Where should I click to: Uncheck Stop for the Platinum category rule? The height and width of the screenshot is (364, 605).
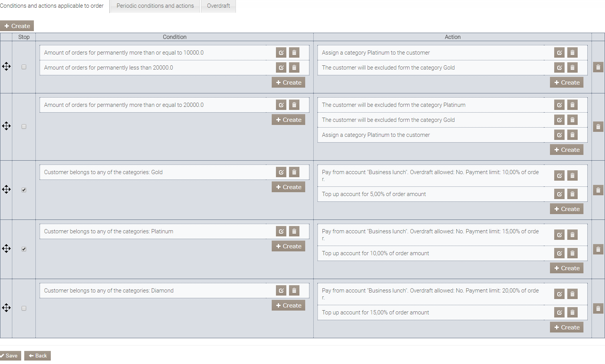click(x=24, y=249)
